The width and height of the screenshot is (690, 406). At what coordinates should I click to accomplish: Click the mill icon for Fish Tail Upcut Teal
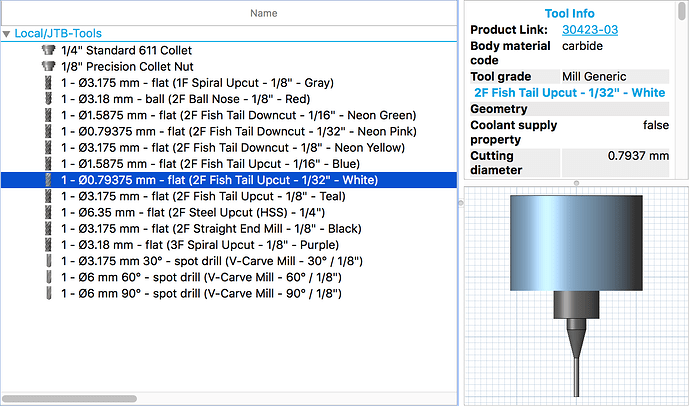(48, 196)
